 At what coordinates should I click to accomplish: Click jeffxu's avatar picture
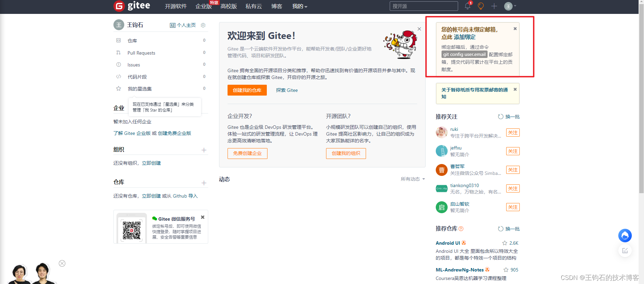(x=442, y=151)
